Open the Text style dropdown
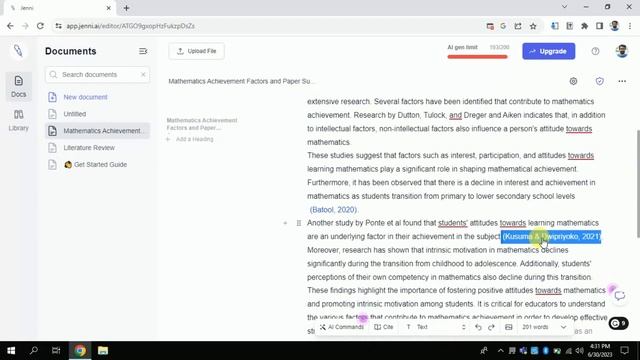Image resolution: width=640 pixels, height=360 pixels. pos(436,327)
